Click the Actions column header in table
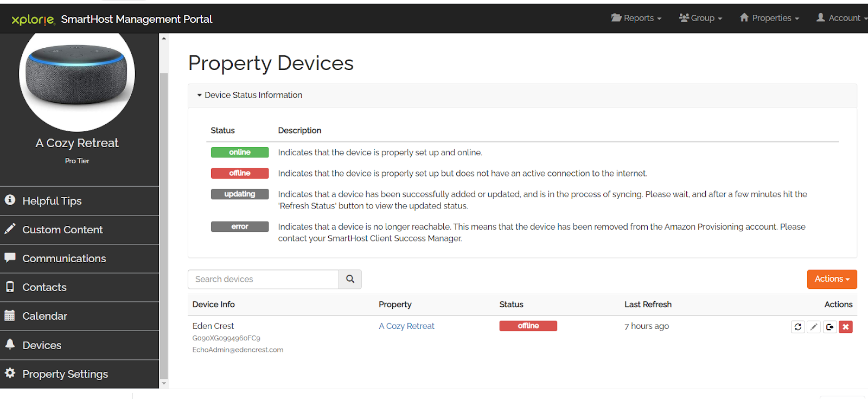Screen dimensions: 868x399 839,305
